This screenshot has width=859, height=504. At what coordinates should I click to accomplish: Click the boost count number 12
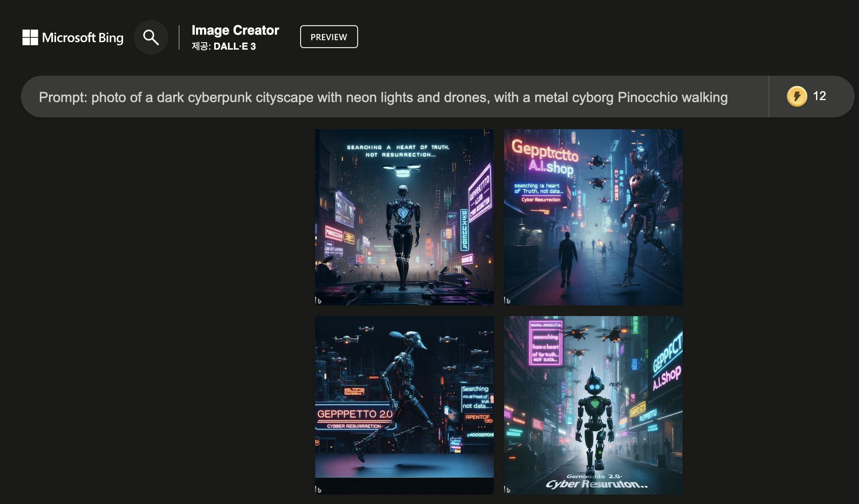pyautogui.click(x=820, y=96)
